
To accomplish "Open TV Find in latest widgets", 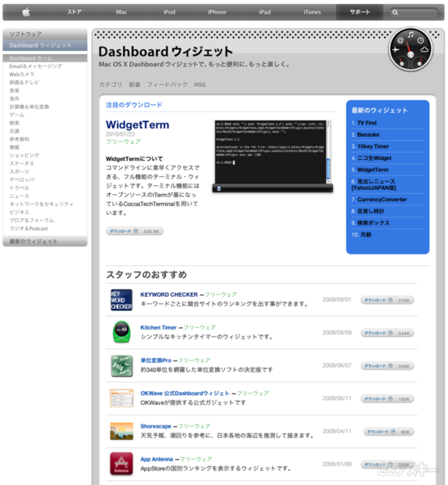I will click(x=366, y=123).
